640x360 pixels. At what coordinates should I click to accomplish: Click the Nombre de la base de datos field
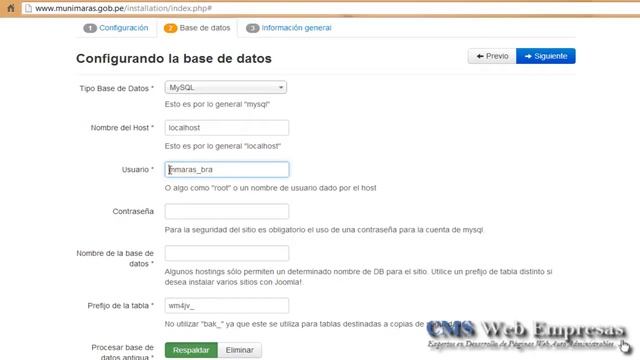[227, 253]
